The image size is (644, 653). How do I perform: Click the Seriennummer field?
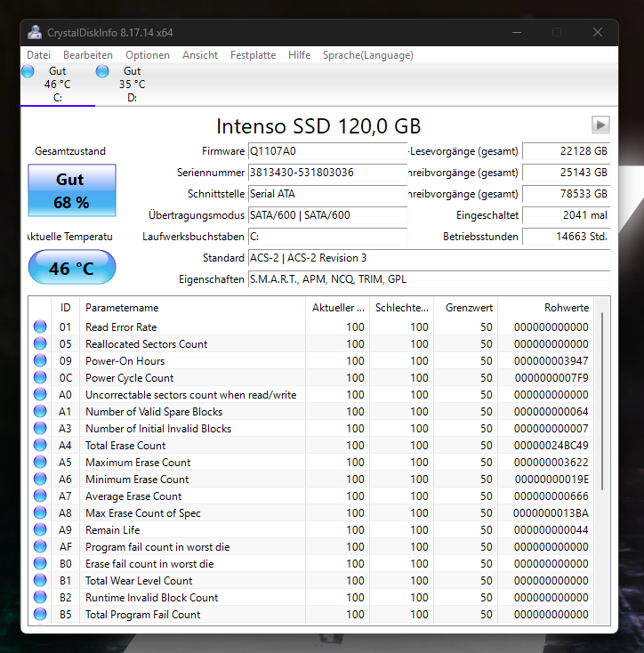327,173
